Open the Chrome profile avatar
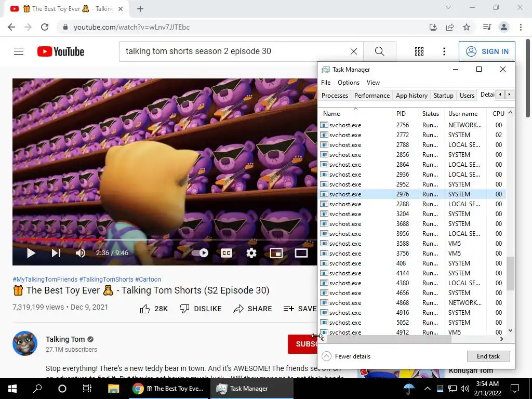 504,27
